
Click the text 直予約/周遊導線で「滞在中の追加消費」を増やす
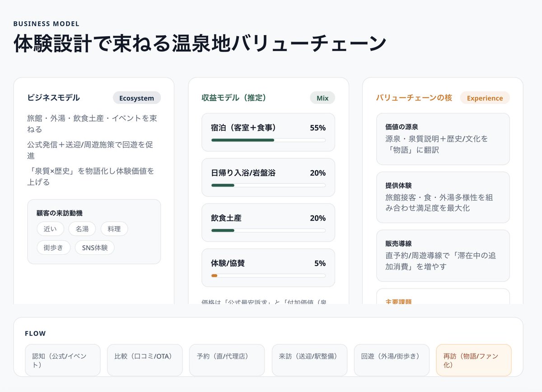pos(440,261)
